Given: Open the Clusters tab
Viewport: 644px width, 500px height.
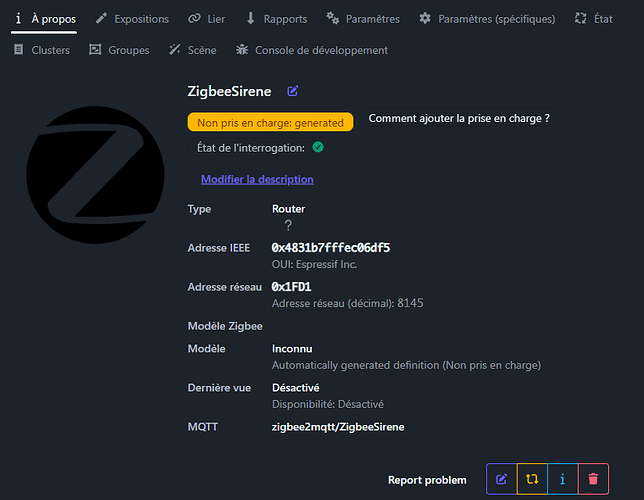Looking at the screenshot, I should point(41,50).
